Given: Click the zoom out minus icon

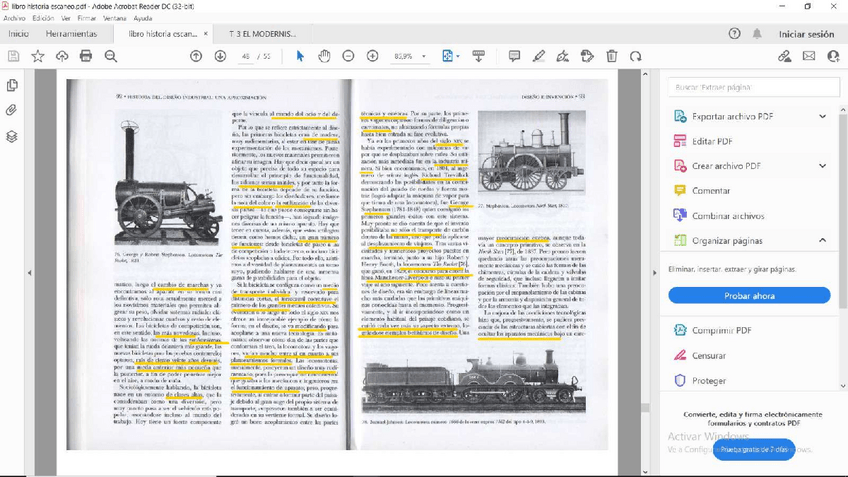Looking at the screenshot, I should 348,56.
